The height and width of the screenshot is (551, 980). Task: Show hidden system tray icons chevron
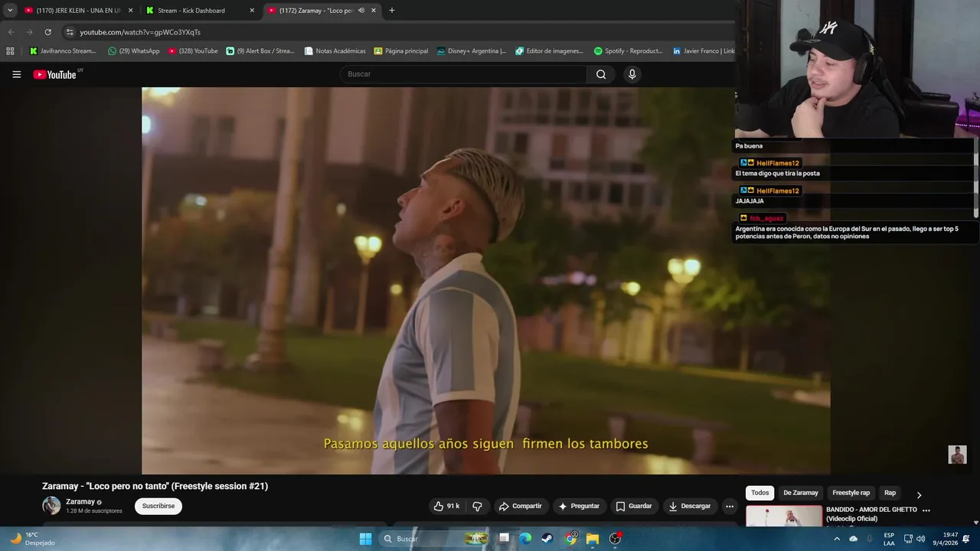[x=837, y=539]
